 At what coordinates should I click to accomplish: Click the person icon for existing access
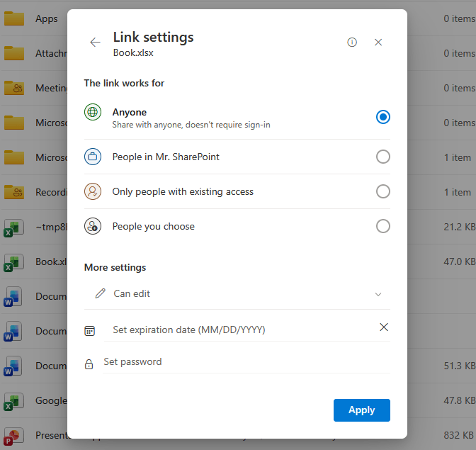93,191
